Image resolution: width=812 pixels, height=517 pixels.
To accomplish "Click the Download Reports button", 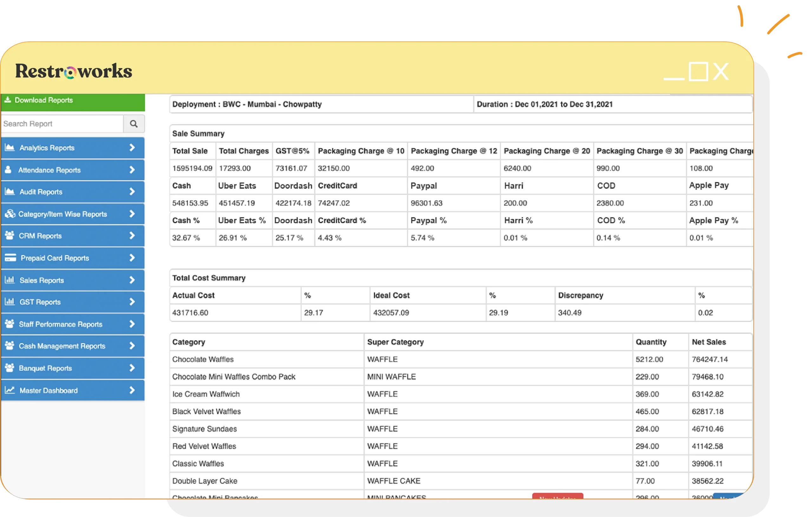I will click(44, 100).
